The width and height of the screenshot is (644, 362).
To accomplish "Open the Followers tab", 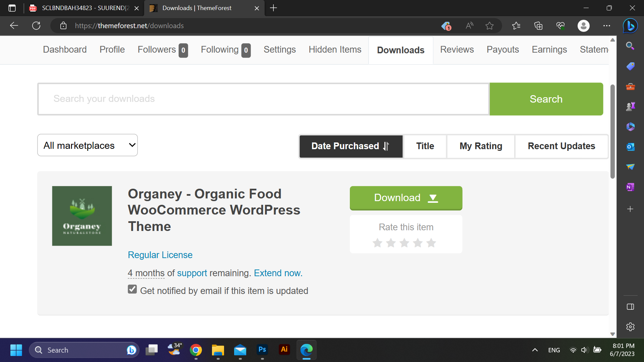I will tap(163, 50).
